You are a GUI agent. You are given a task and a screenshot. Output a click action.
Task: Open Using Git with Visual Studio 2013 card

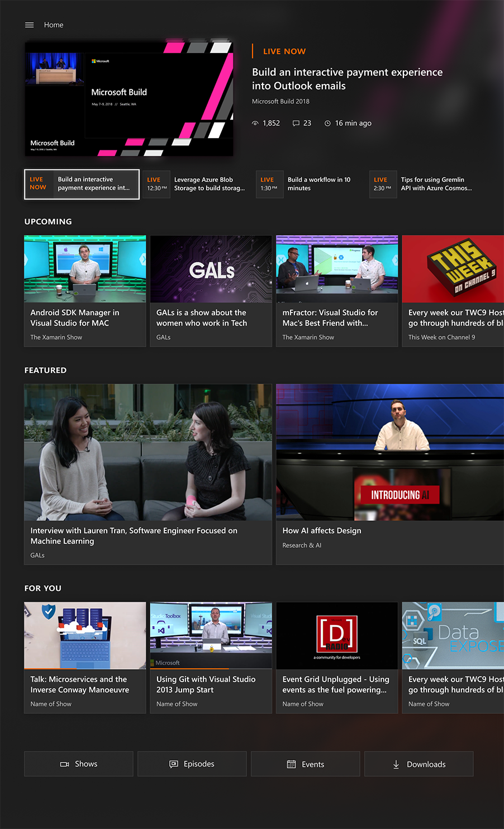pyautogui.click(x=211, y=657)
